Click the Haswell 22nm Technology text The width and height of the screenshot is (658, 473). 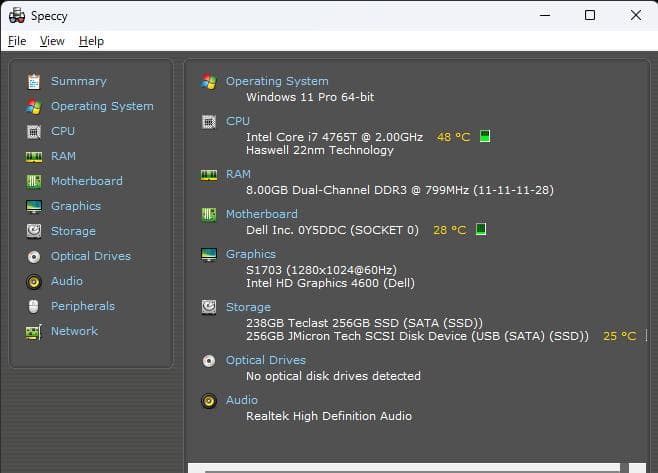pyautogui.click(x=320, y=150)
